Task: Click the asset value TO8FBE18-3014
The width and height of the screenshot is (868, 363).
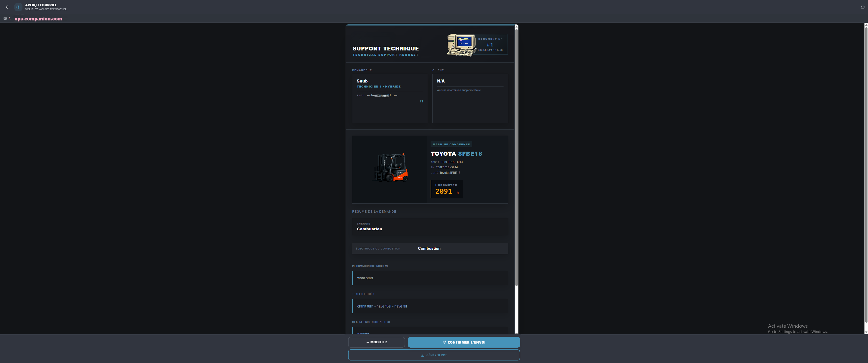Action: click(x=452, y=162)
